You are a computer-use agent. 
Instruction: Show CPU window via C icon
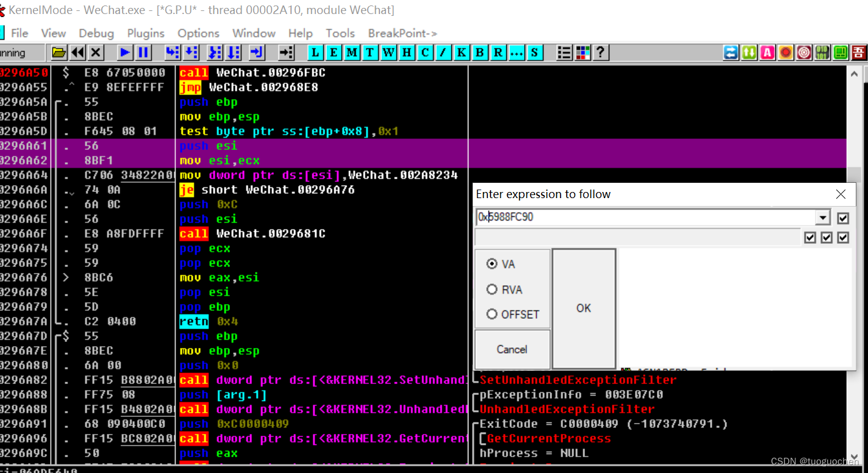tap(425, 52)
